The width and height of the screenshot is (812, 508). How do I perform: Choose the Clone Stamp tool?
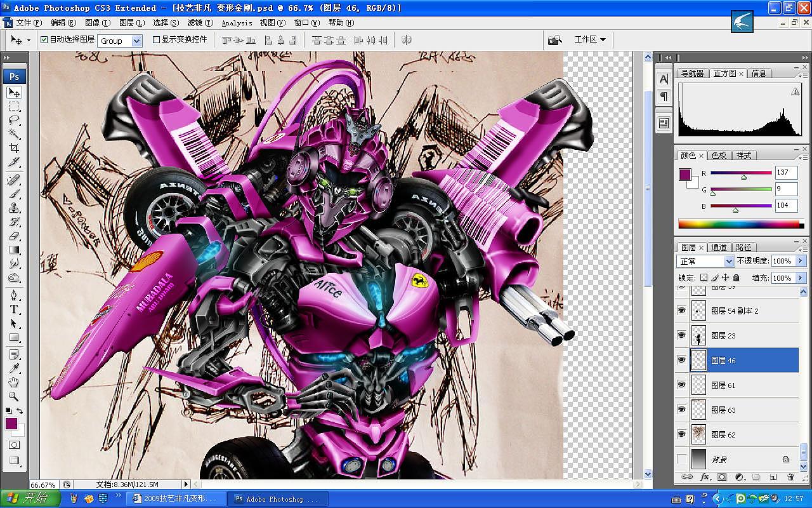(14, 208)
